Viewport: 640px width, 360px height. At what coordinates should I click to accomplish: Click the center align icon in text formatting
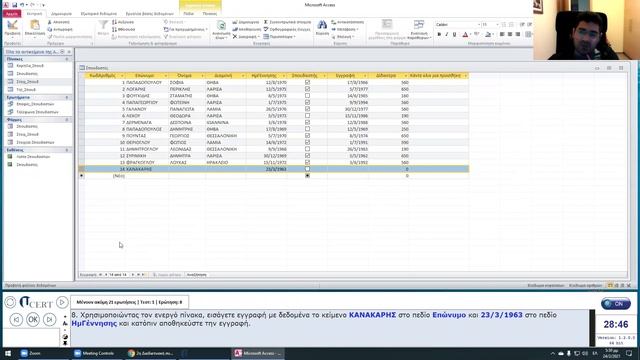point(510,35)
